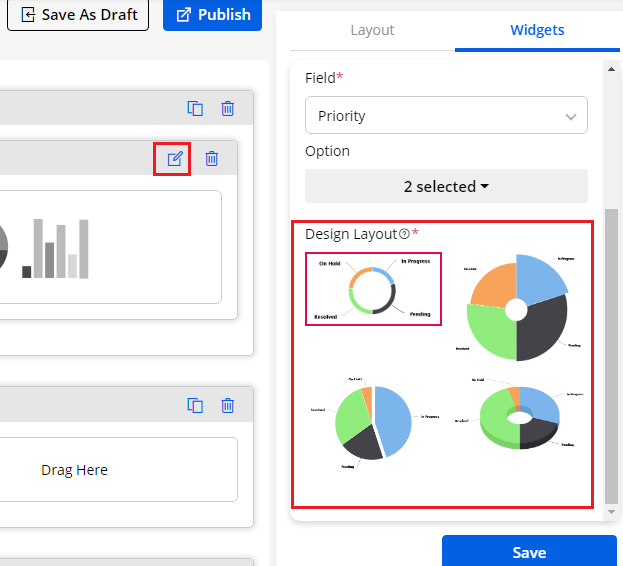Screen dimensions: 623x566
Task: Click the trash icon on the top section
Action: 228,109
